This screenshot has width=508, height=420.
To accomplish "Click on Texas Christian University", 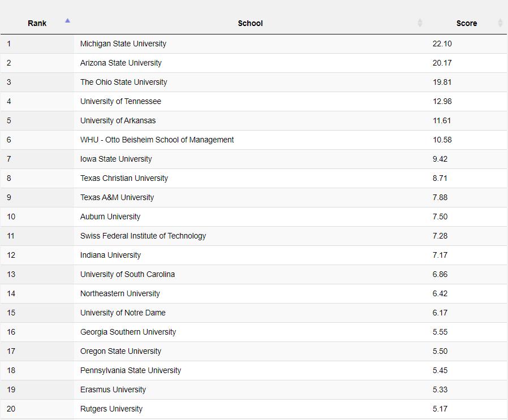I will point(124,179).
